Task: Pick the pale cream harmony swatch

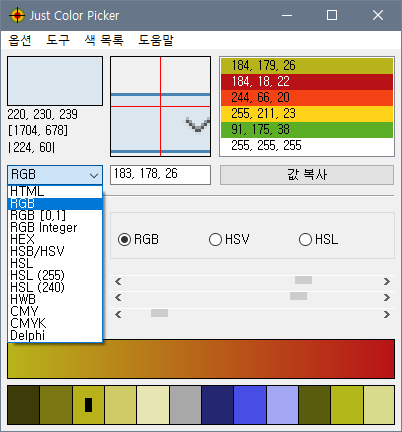Action: coord(153,405)
